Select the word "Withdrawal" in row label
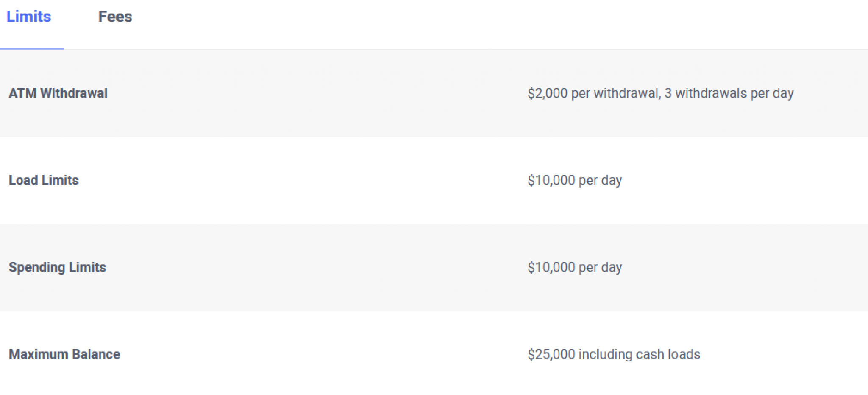This screenshot has width=868, height=395. point(74,93)
